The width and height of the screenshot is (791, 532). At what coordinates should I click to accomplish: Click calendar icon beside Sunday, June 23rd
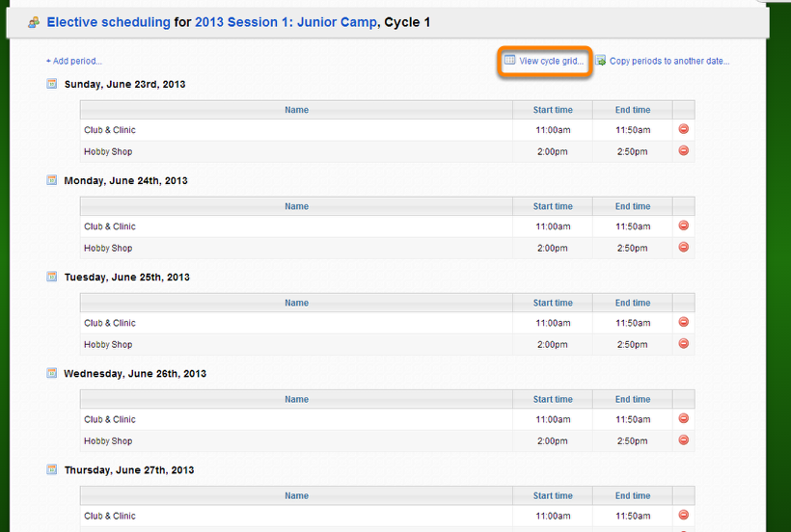coord(52,84)
